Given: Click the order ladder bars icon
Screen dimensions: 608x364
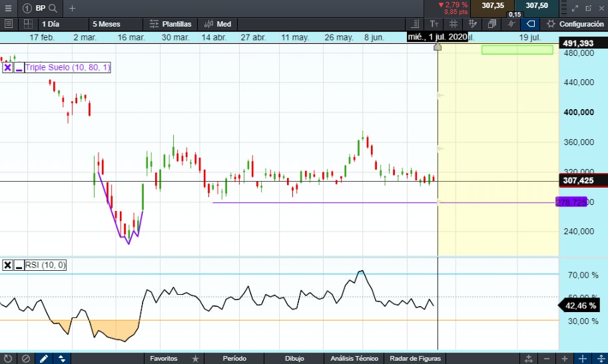Looking at the screenshot, I should (x=564, y=8).
